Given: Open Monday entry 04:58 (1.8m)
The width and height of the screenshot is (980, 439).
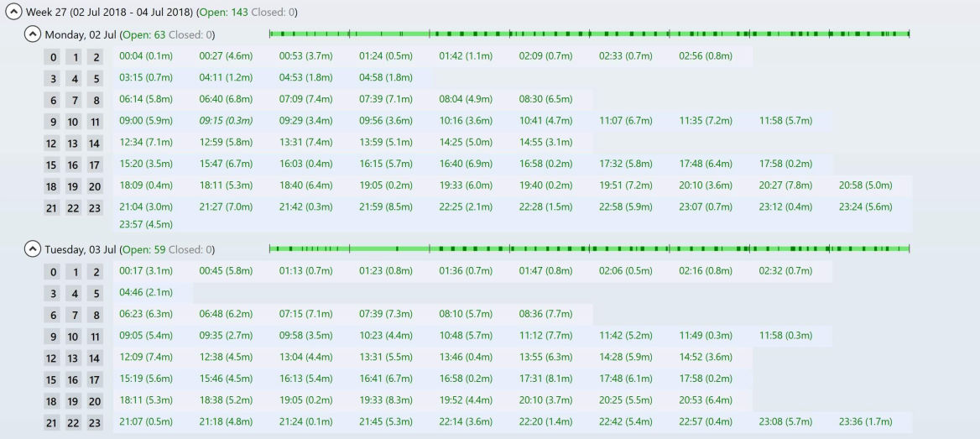Looking at the screenshot, I should [x=386, y=78].
